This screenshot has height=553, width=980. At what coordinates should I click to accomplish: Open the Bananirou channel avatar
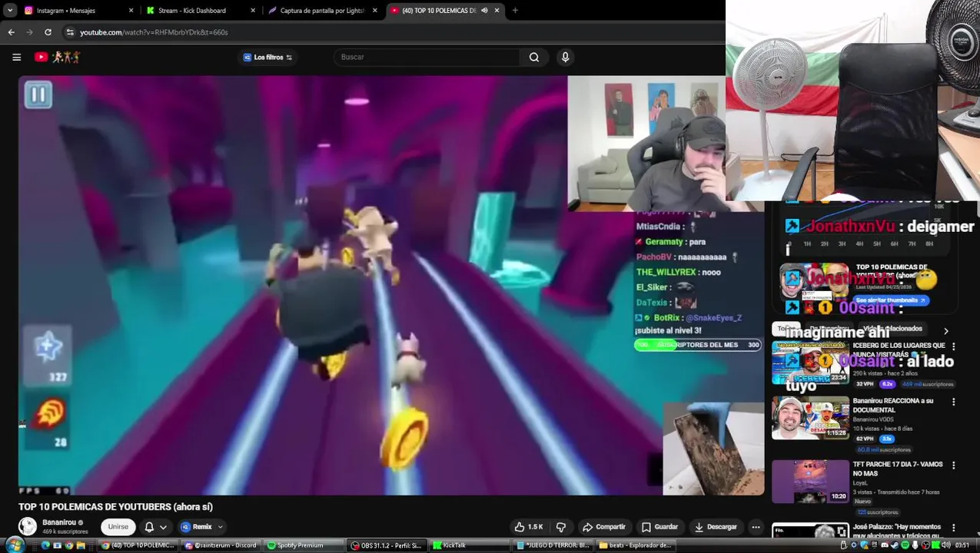coord(28,526)
